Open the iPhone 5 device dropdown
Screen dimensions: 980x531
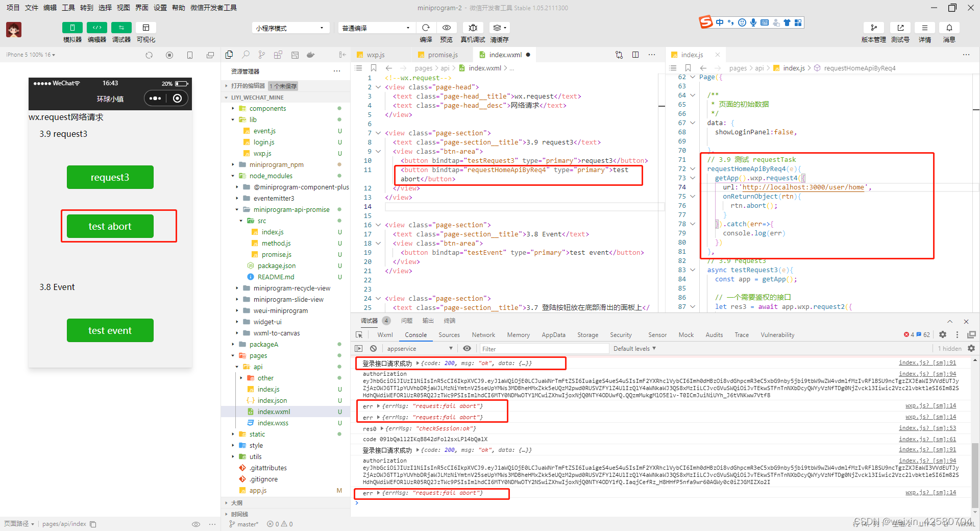click(x=31, y=55)
